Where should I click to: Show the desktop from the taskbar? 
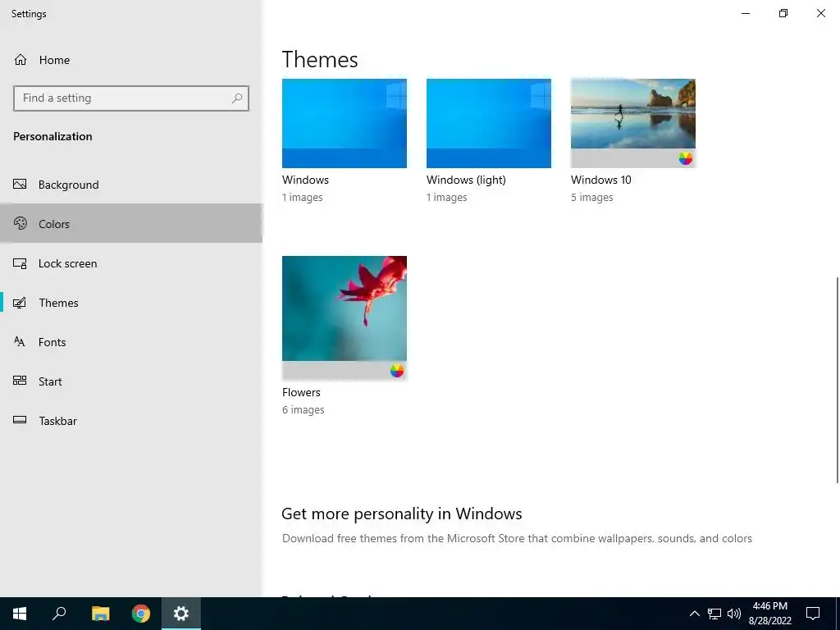(838, 614)
